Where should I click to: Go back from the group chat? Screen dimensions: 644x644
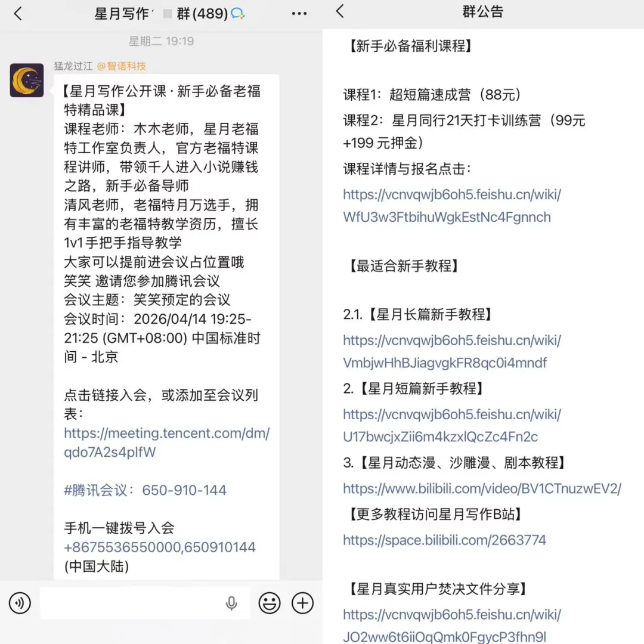click(x=18, y=14)
